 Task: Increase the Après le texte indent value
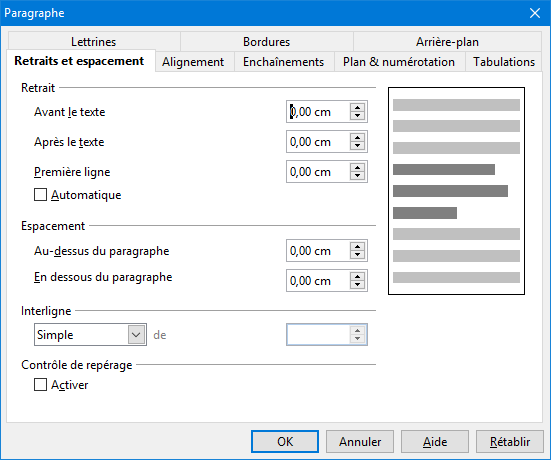[357, 138]
